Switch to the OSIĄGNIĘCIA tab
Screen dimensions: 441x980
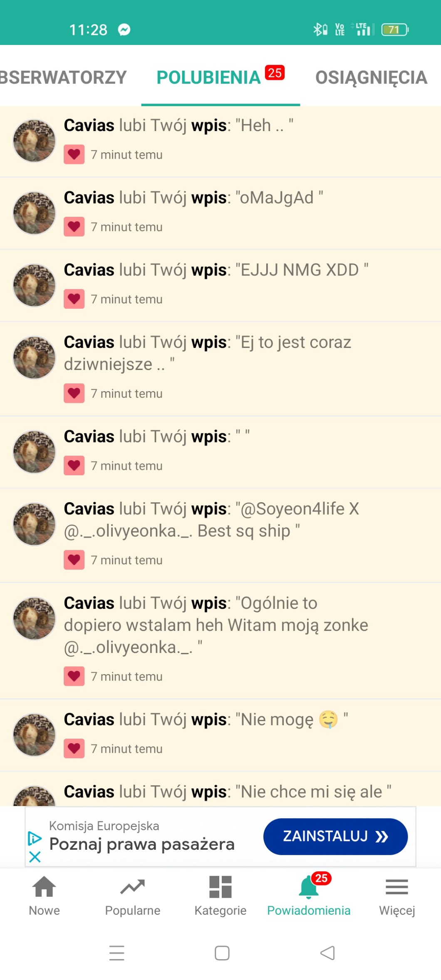(x=371, y=77)
